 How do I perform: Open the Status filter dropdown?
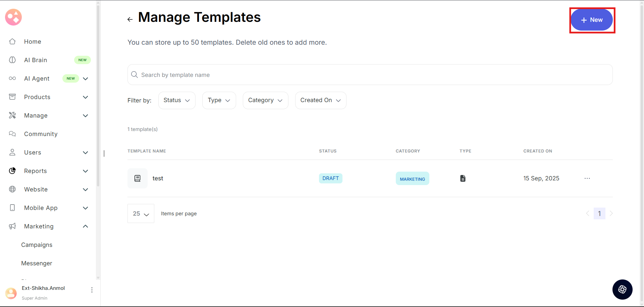177,100
